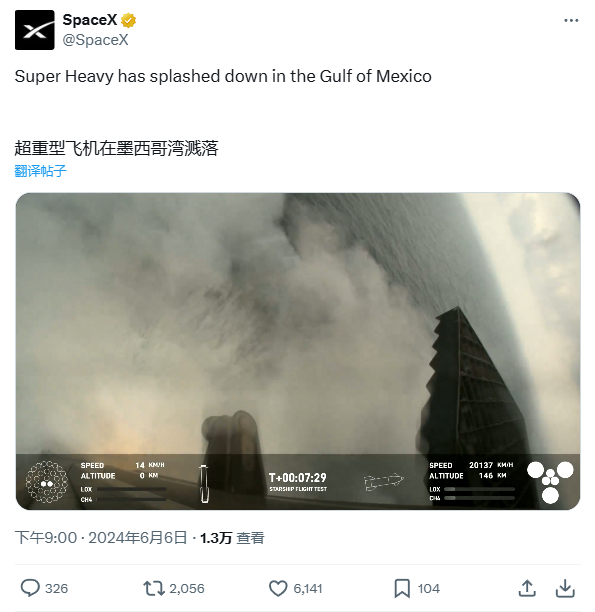Bookmark this post
The width and height of the screenshot is (595, 612).
(402, 588)
